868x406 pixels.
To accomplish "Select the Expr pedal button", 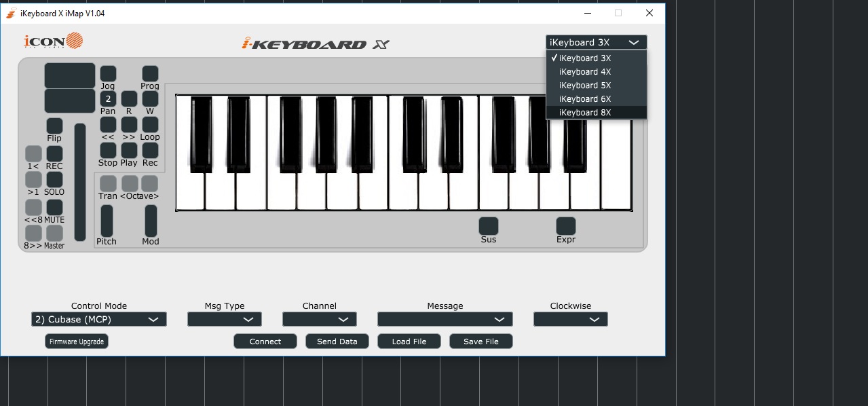I will [566, 226].
